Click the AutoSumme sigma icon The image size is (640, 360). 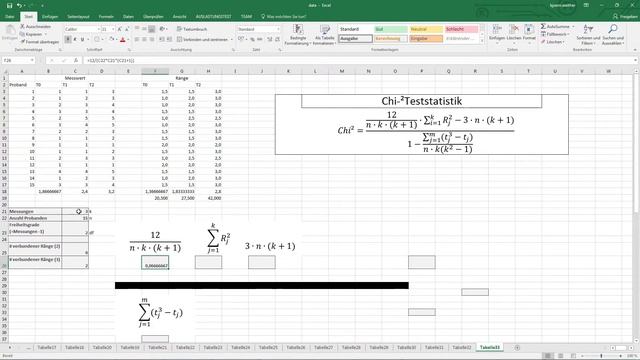(x=543, y=27)
